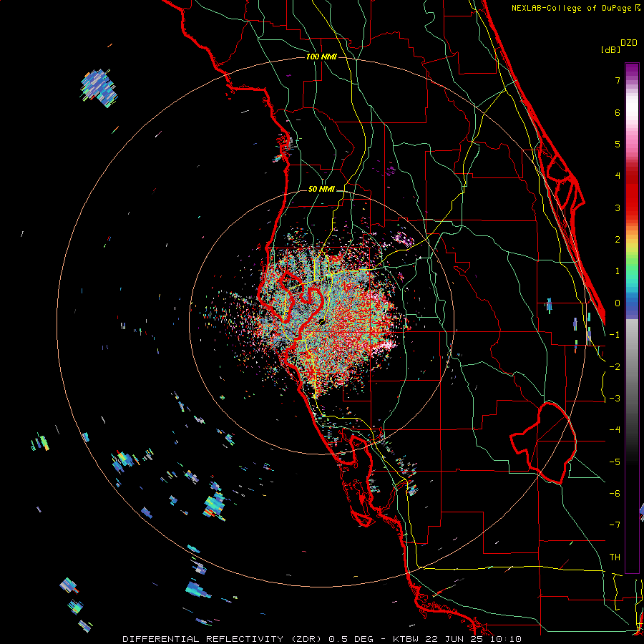Screen dimensions: 644x644
Task: Select the "0" value on the dB scale
Action: coord(618,303)
